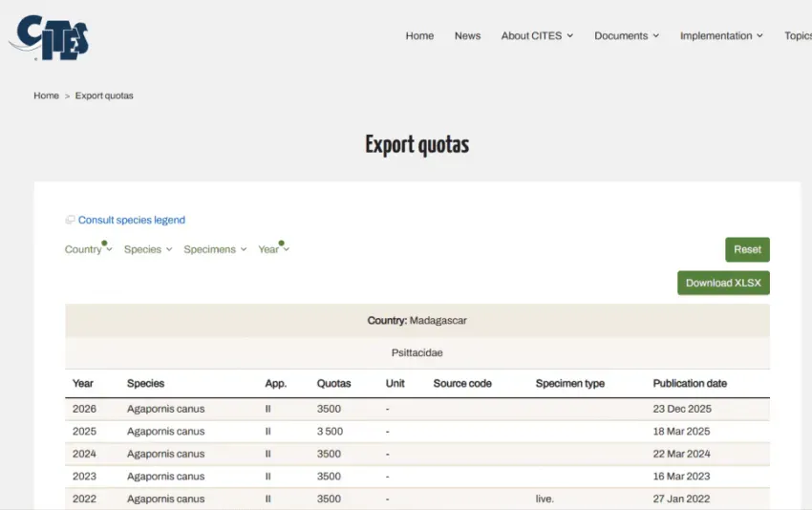The image size is (812, 510).
Task: Go to Home in the top navigation
Action: coord(419,35)
